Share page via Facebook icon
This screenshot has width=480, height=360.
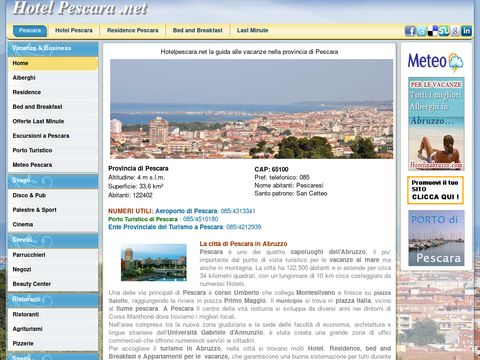click(x=410, y=31)
